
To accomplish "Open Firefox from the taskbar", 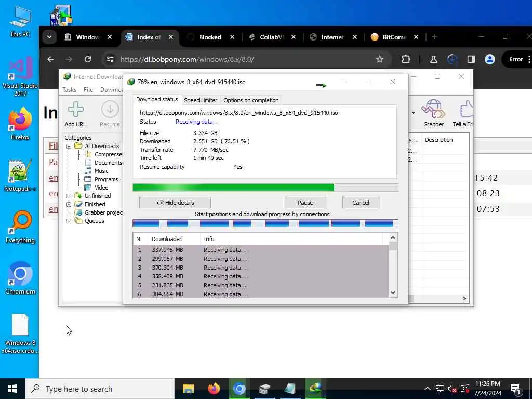I will tap(214, 389).
